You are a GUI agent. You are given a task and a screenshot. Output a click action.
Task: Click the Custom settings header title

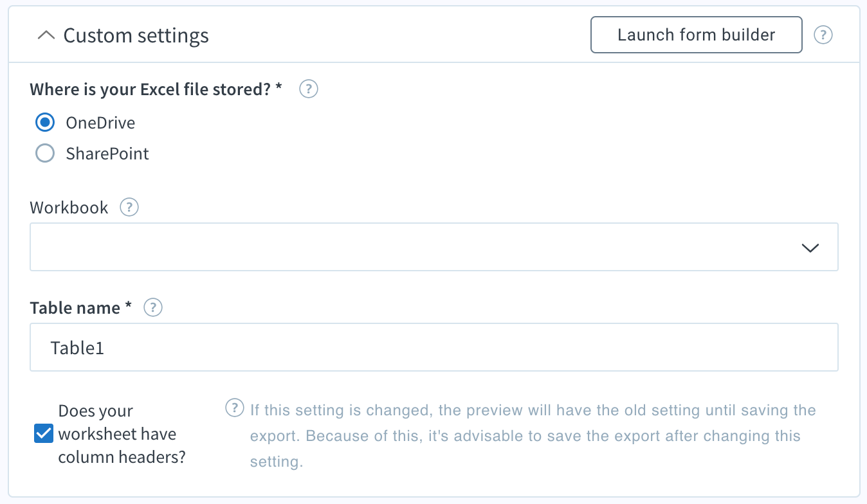[x=136, y=35]
